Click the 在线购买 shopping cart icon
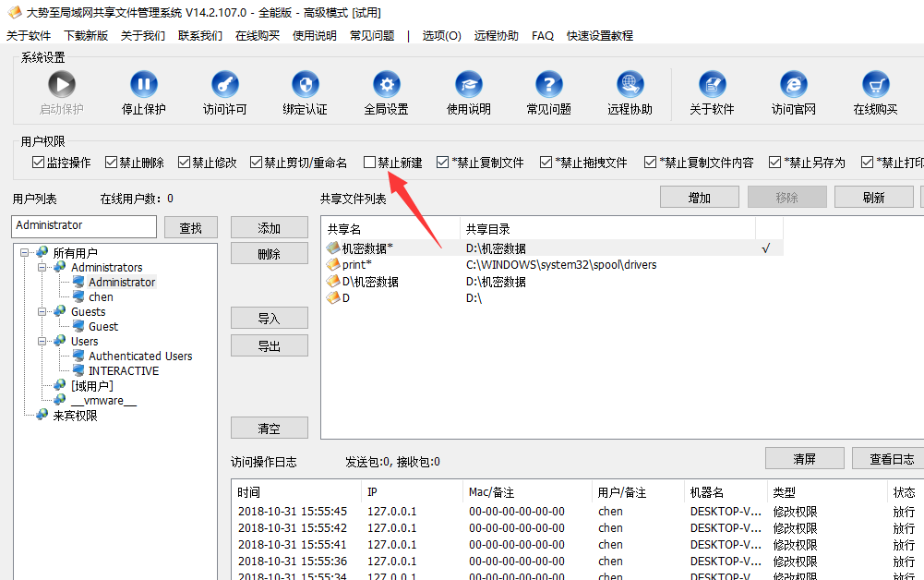This screenshot has width=924, height=580. [875, 86]
